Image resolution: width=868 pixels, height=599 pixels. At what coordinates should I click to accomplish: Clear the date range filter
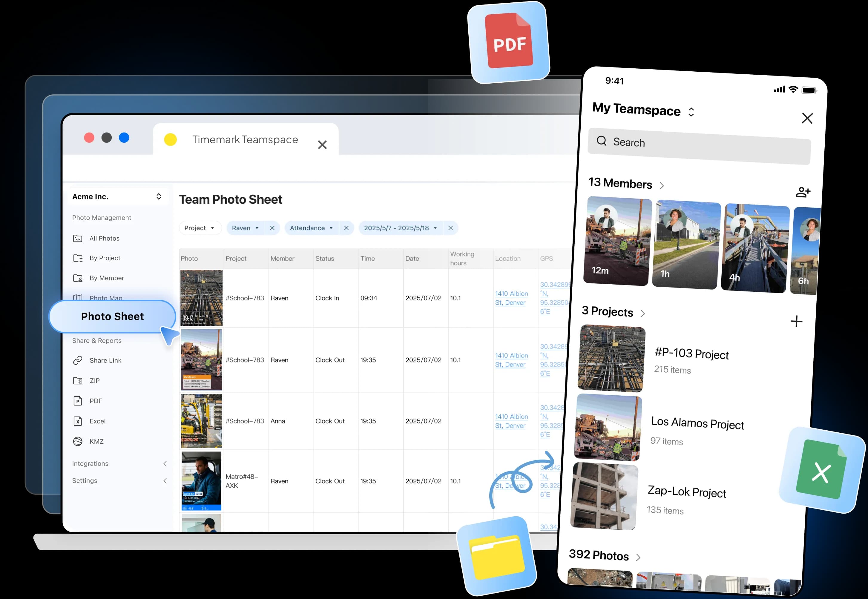pos(450,228)
